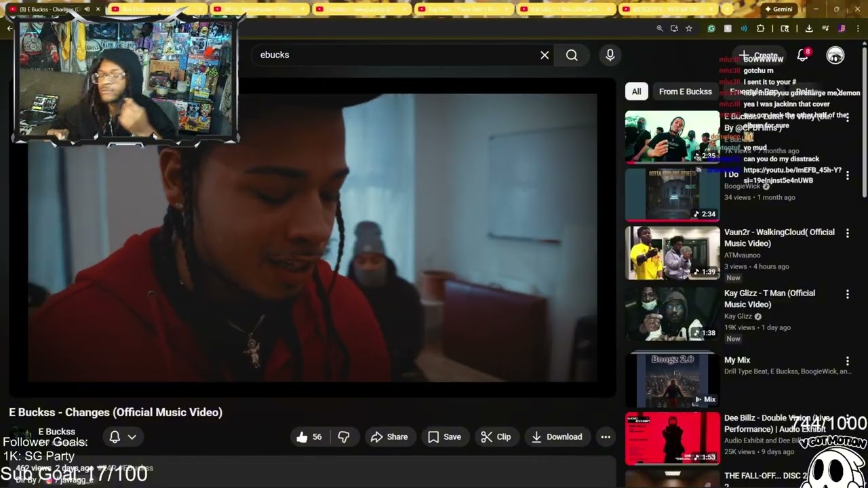868x488 pixels.
Task: Open the 2:35 E Buckss video thumbnail
Action: 672,137
